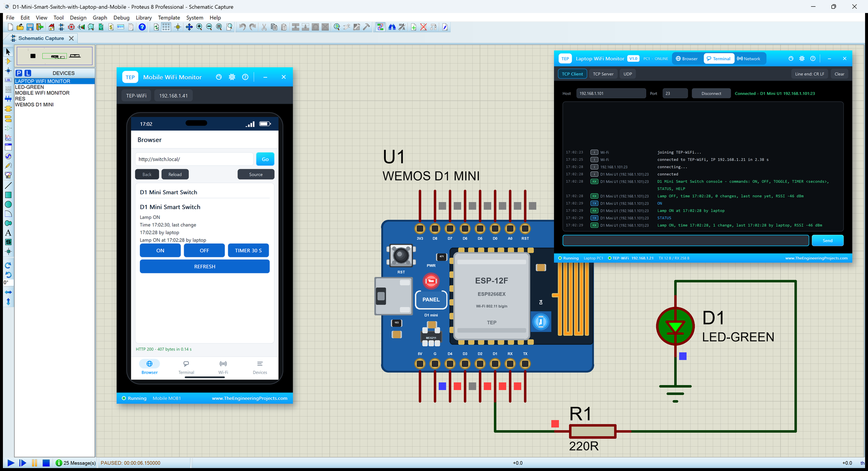Screen dimensions: 868x471
Task: Click the Clear button in terminal
Action: click(x=840, y=74)
